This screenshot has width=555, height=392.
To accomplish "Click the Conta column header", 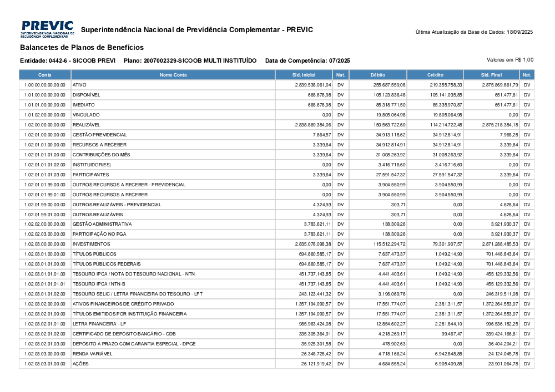I will tap(45, 75).
